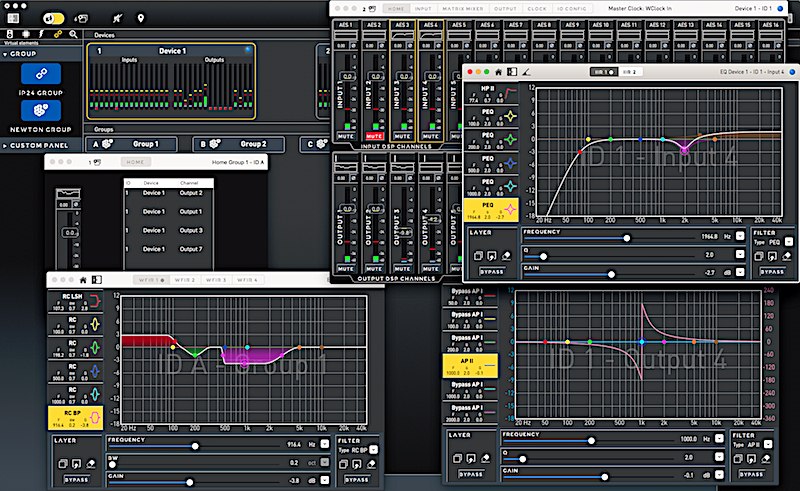Click FILTER BYPASS in Group 1 EQ window
Screen dimensions: 800x491
click(x=356, y=480)
